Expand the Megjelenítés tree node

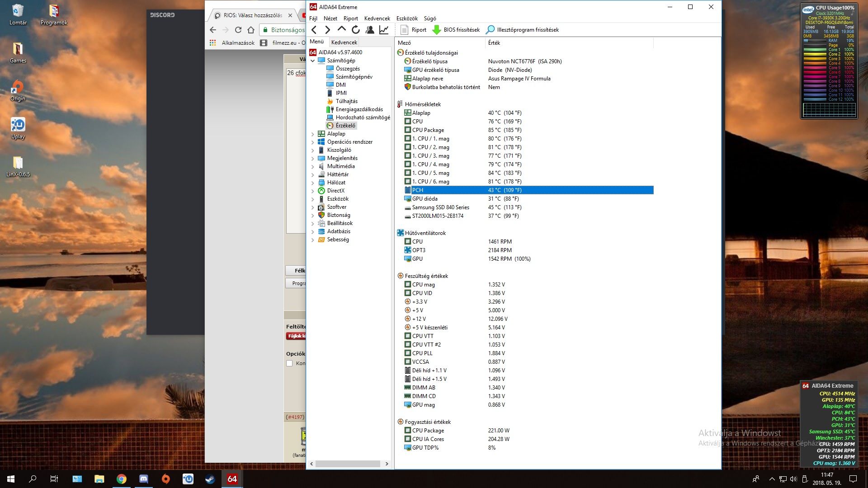pyautogui.click(x=312, y=158)
